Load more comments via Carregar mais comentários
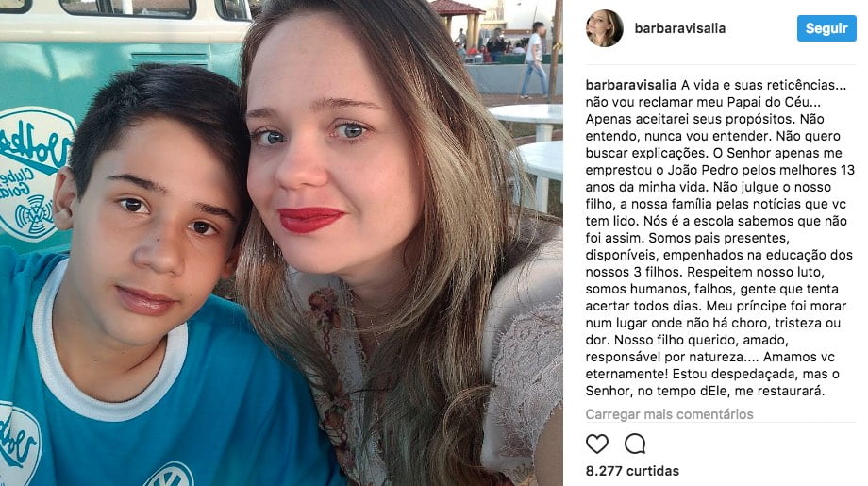The image size is (868, 486). click(669, 414)
